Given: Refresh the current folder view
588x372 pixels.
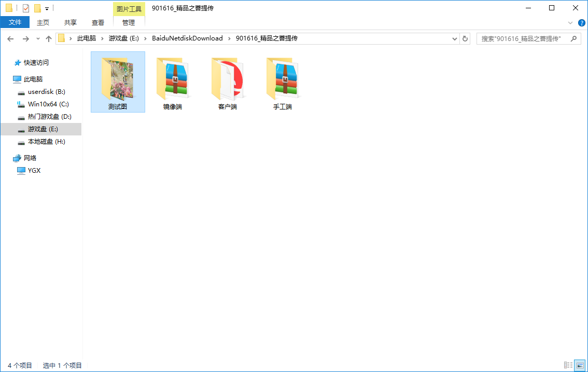Looking at the screenshot, I should click(x=465, y=39).
